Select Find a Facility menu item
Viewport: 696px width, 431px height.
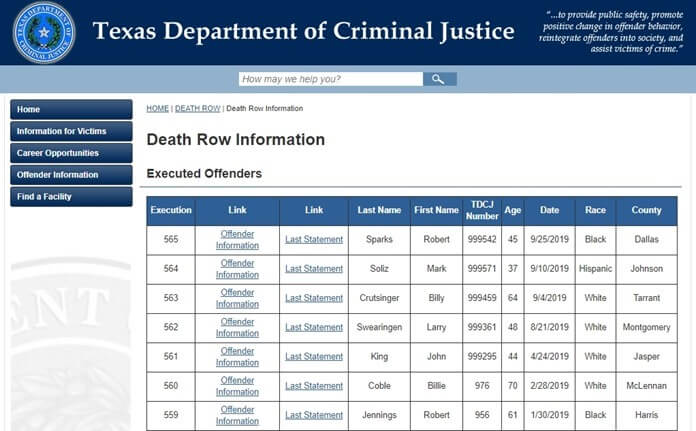point(71,196)
